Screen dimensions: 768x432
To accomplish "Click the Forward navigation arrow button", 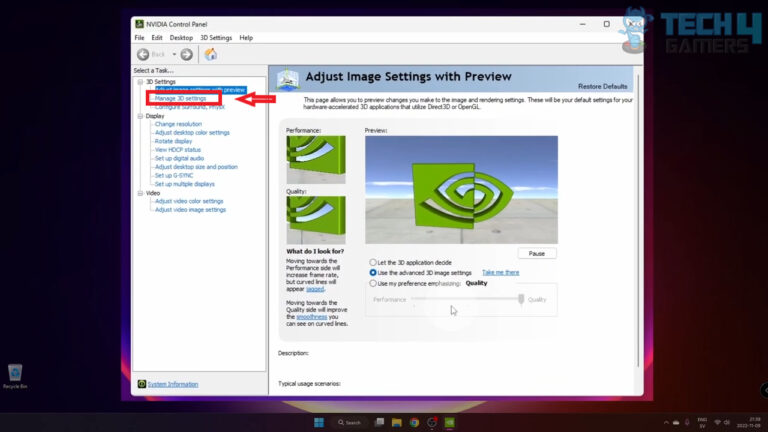I will 186,54.
